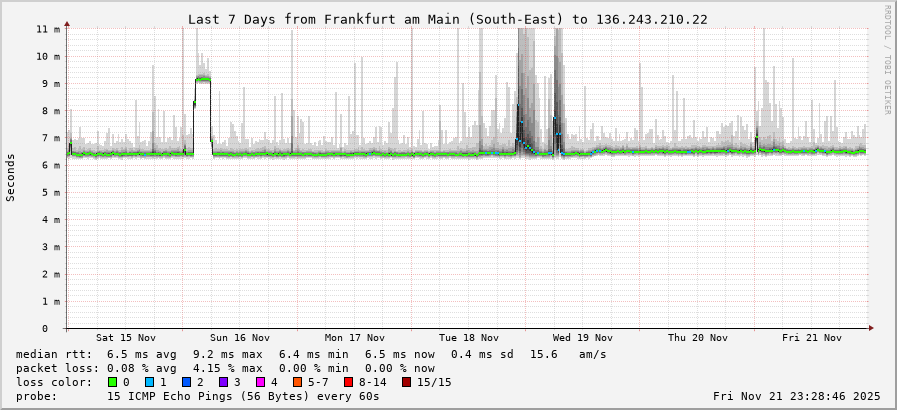Select the Thu 20 Nov date label
This screenshot has height=410, width=897.
point(697,338)
